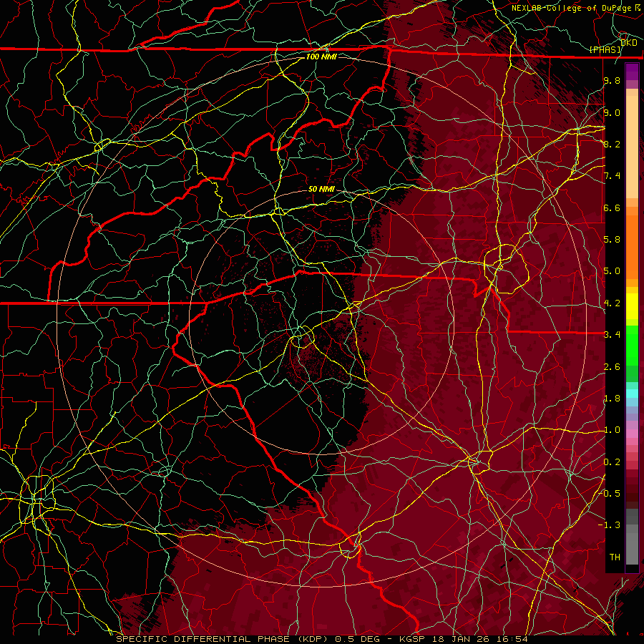Screen dimensions: 644x644
Task: Click the 2.6 color scale value
Action: point(612,367)
